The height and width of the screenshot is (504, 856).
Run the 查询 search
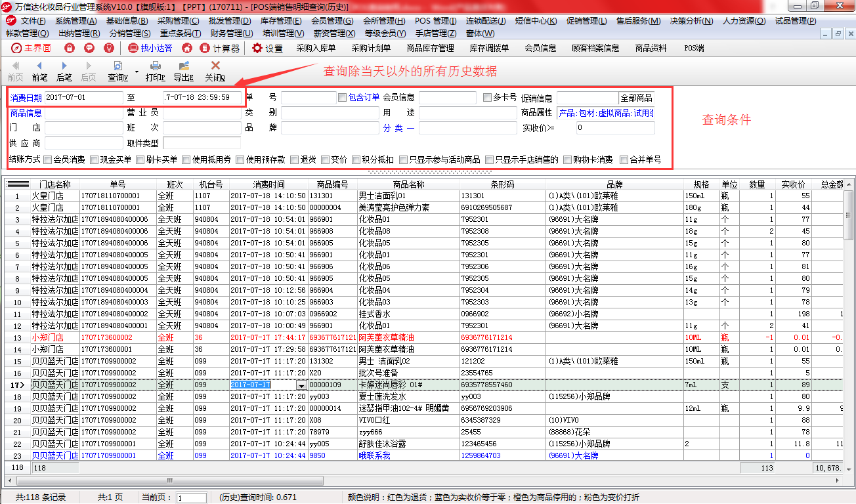[118, 71]
